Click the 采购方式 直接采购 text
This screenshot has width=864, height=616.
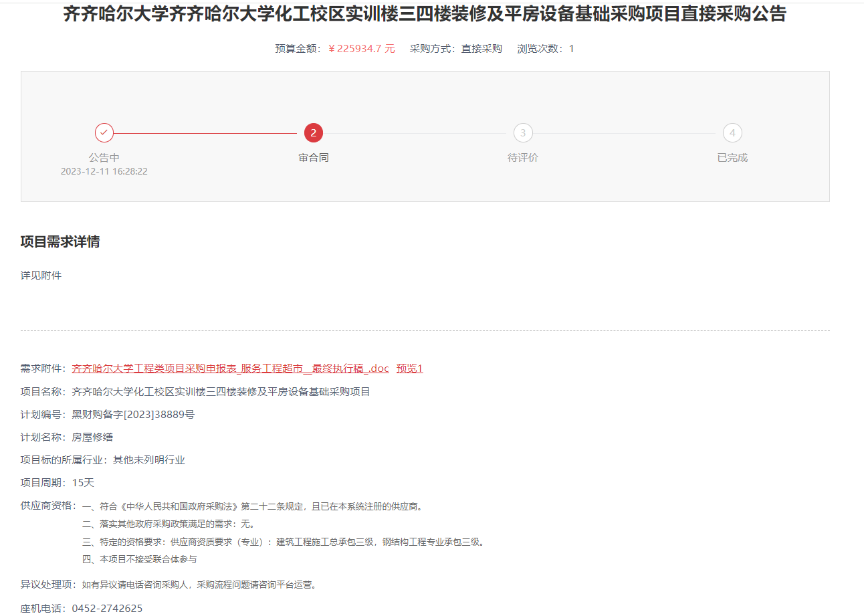tap(455, 49)
